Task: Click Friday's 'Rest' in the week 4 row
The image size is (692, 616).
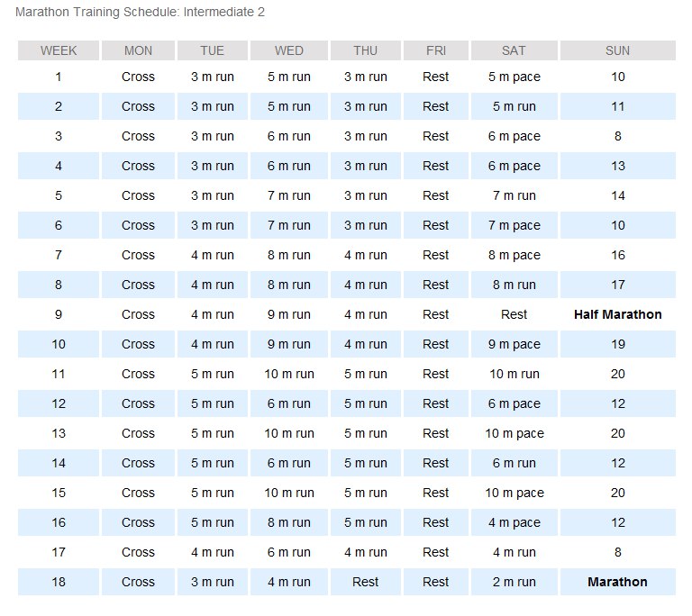Action: 435,166
